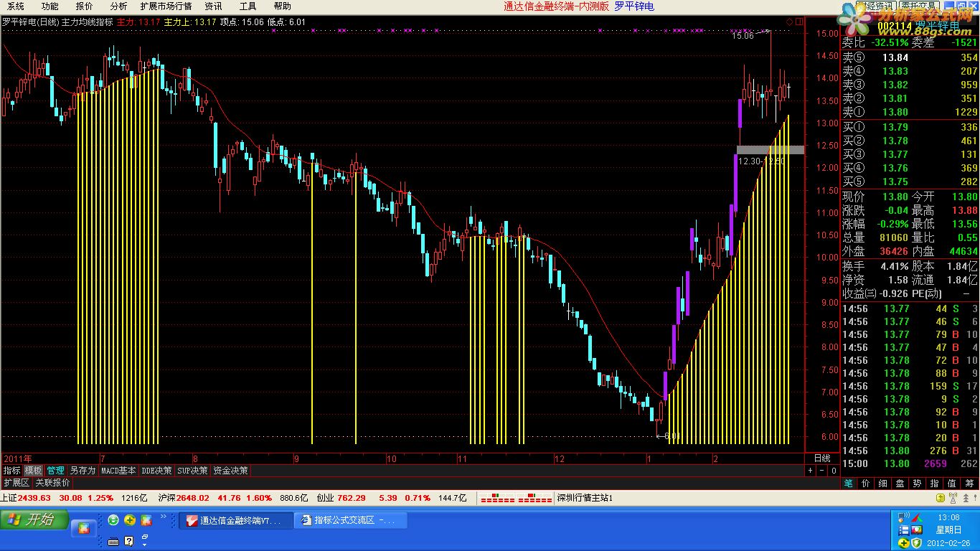This screenshot has width=980, height=551.
Task: Select the 盘 tab in the quote panel
Action: [900, 484]
